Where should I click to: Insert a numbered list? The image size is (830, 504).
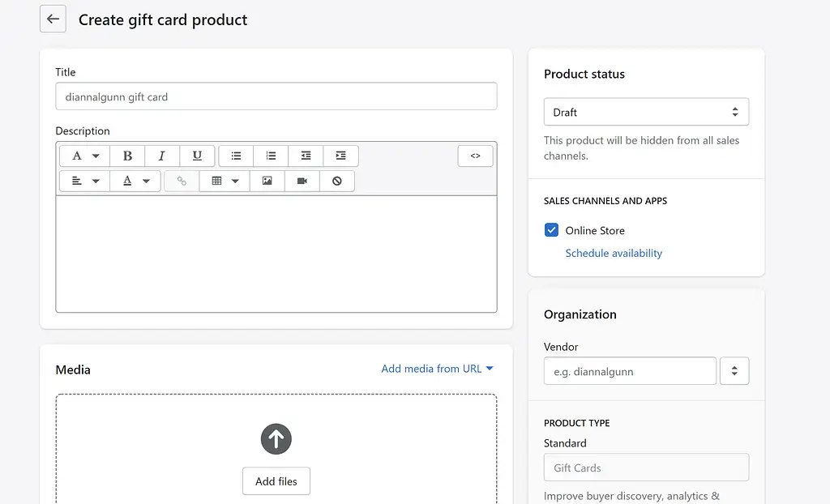coord(271,156)
